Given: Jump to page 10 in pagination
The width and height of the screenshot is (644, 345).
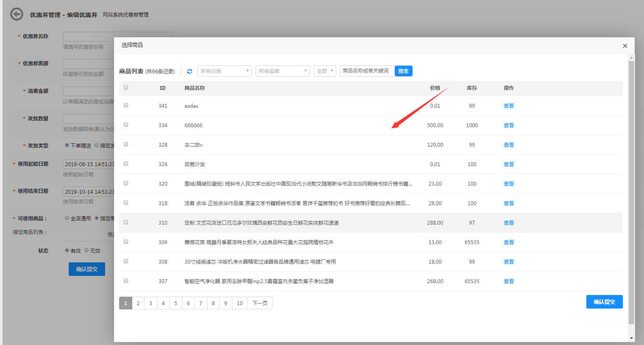Looking at the screenshot, I should pyautogui.click(x=240, y=303).
